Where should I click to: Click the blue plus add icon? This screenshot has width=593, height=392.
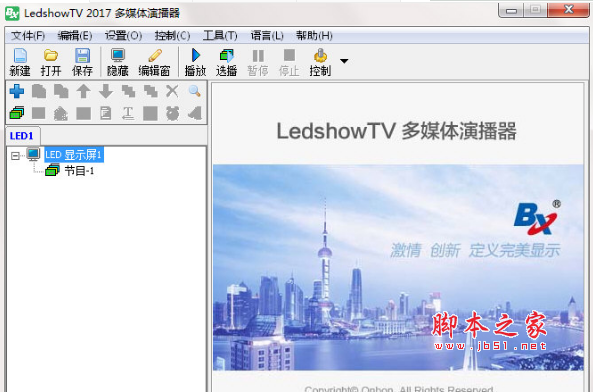(x=17, y=91)
